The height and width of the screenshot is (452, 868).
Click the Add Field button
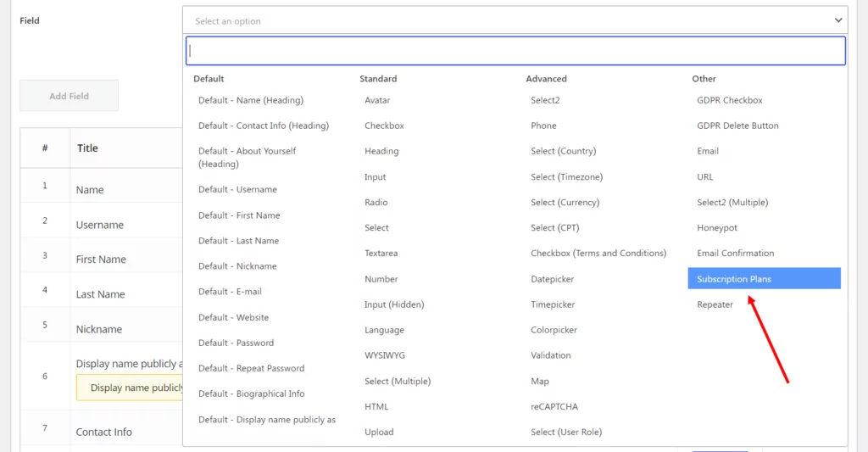click(70, 96)
